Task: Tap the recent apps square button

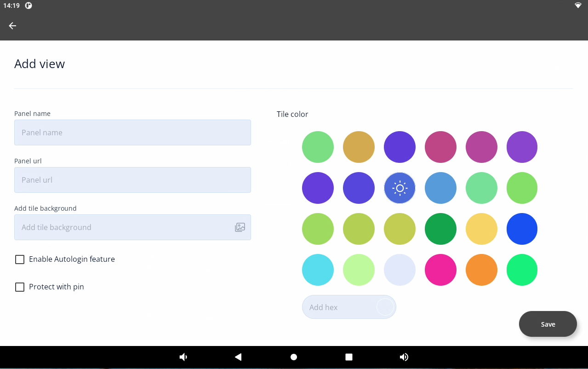Action: 349,357
